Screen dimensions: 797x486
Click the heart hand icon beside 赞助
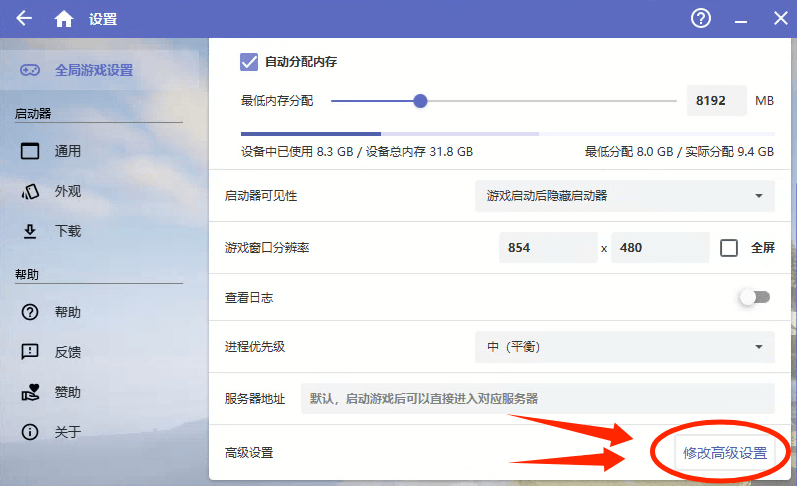(x=30, y=392)
